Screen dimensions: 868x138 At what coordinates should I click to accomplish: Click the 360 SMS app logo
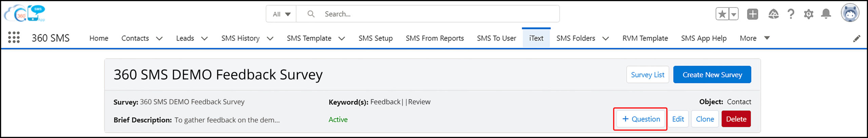click(x=24, y=14)
